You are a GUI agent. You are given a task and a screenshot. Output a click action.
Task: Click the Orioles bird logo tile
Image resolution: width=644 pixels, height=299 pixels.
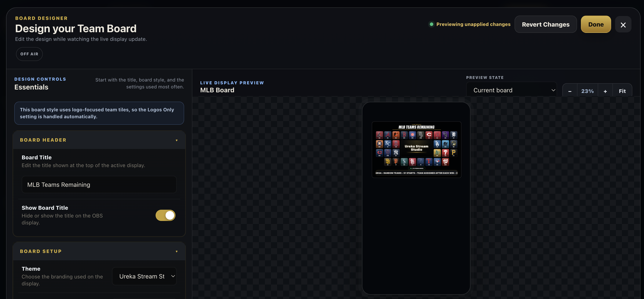coord(396,135)
